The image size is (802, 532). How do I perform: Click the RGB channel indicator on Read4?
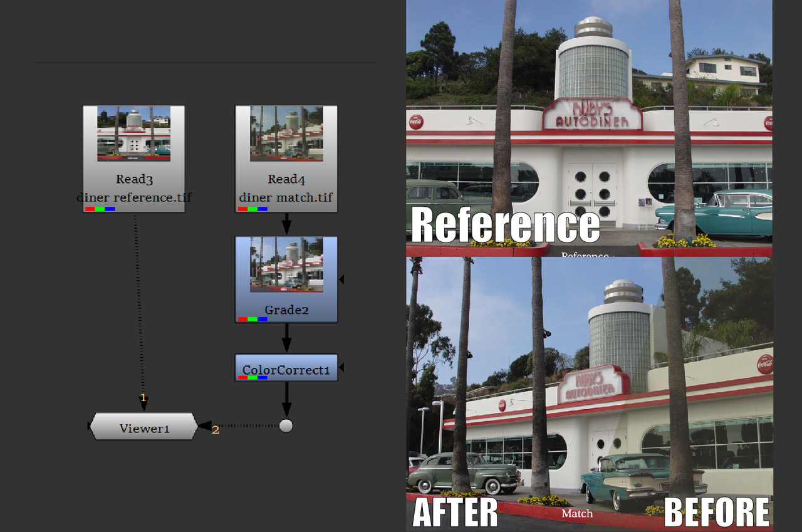click(x=253, y=209)
